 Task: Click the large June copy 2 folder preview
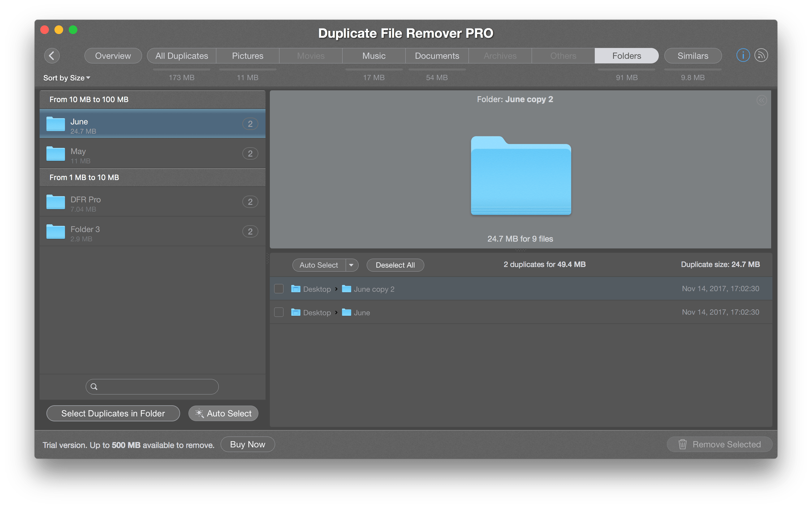(521, 175)
